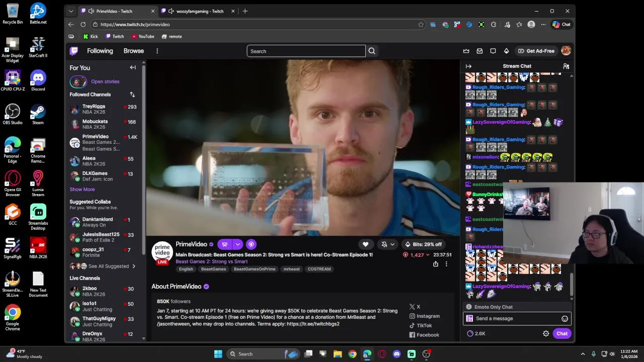Click the Get Ad-Free button
The height and width of the screenshot is (362, 644).
(537, 51)
